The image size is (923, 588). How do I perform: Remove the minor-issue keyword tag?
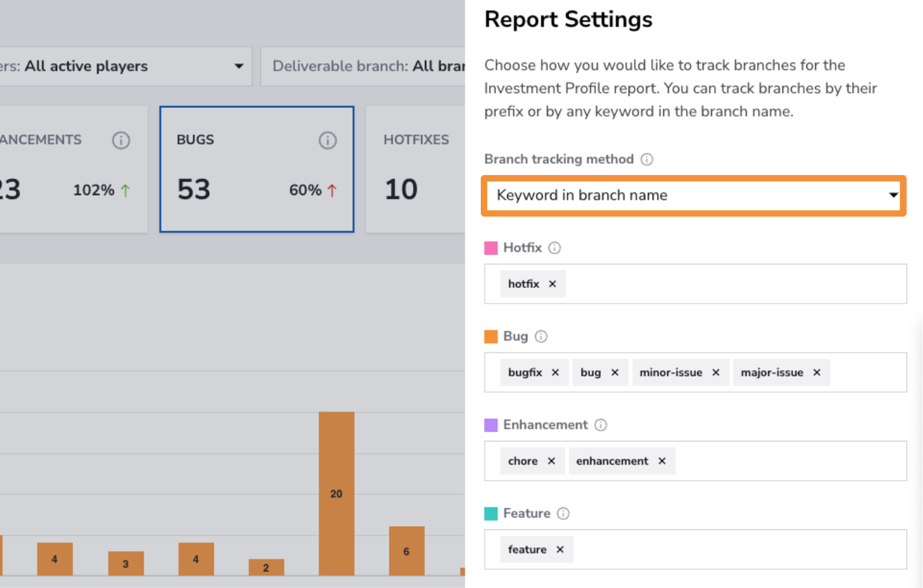click(x=716, y=372)
